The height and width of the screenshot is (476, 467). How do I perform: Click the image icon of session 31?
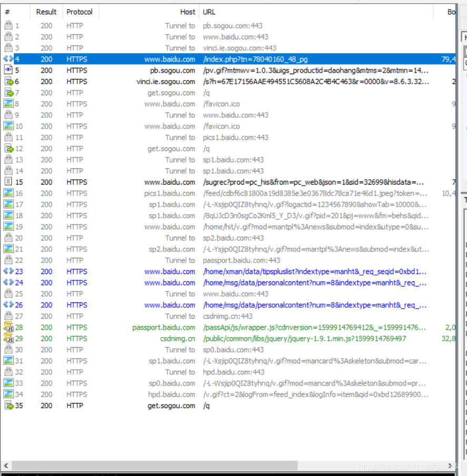(8, 360)
